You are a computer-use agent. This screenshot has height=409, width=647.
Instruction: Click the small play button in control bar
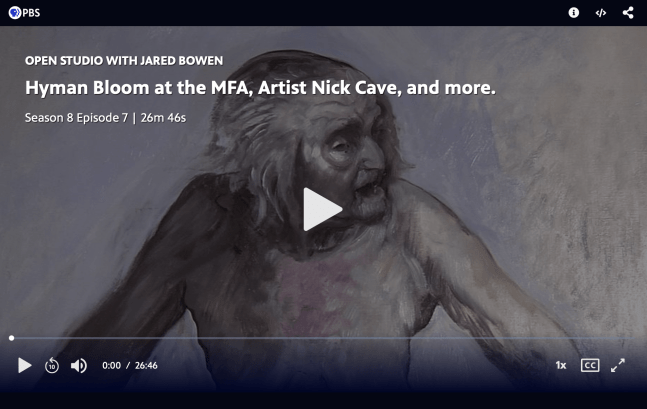click(25, 365)
